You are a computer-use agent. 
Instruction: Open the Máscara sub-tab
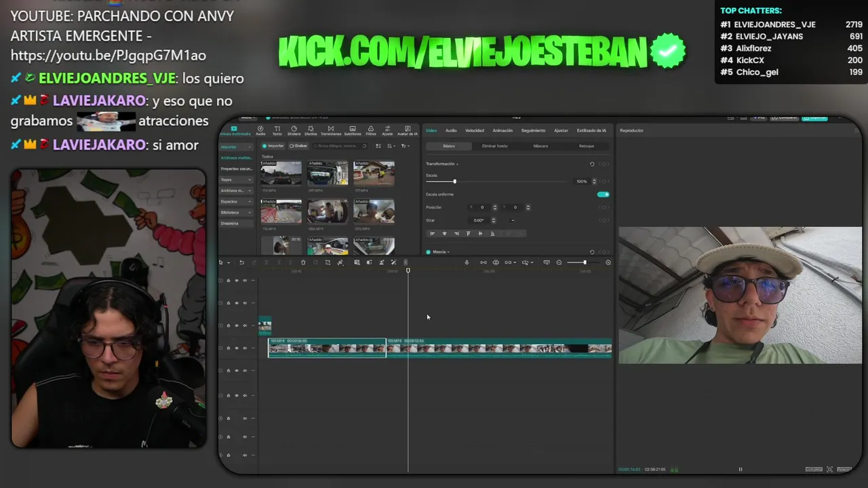coord(540,146)
